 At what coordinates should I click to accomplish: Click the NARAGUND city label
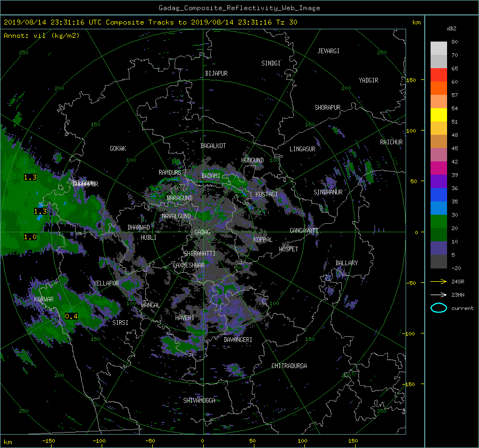click(180, 198)
